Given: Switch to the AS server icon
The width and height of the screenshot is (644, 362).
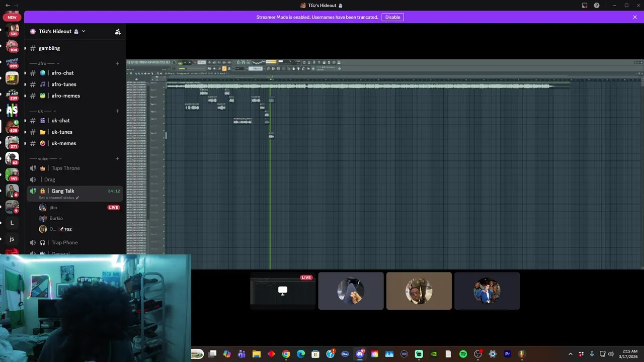Looking at the screenshot, I should 12,110.
